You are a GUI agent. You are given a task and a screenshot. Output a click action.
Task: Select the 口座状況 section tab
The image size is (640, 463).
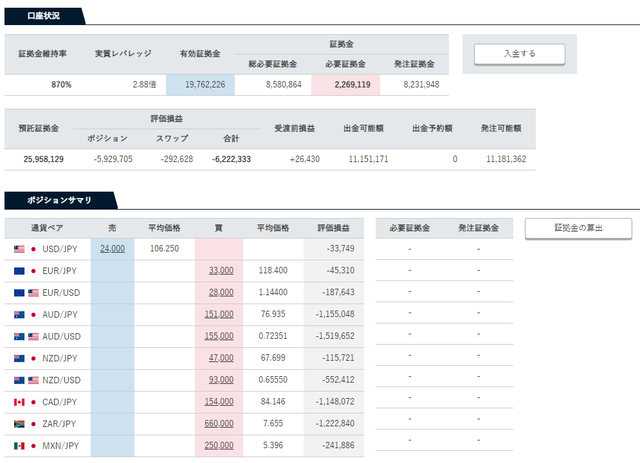click(44, 16)
